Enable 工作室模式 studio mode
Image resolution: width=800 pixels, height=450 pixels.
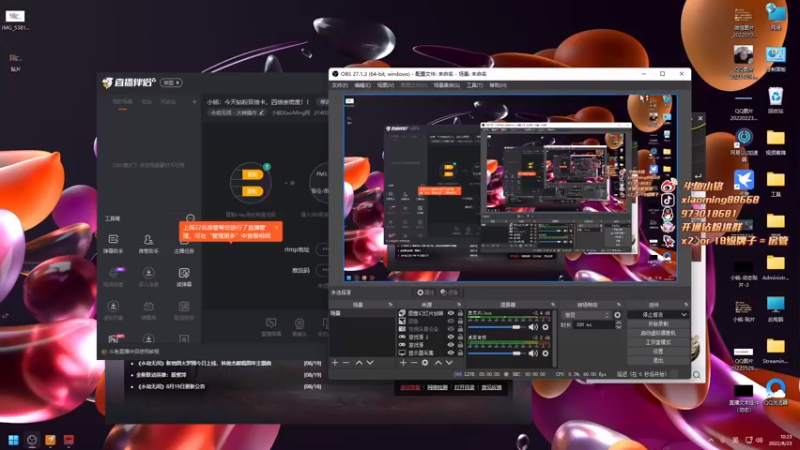pos(658,342)
